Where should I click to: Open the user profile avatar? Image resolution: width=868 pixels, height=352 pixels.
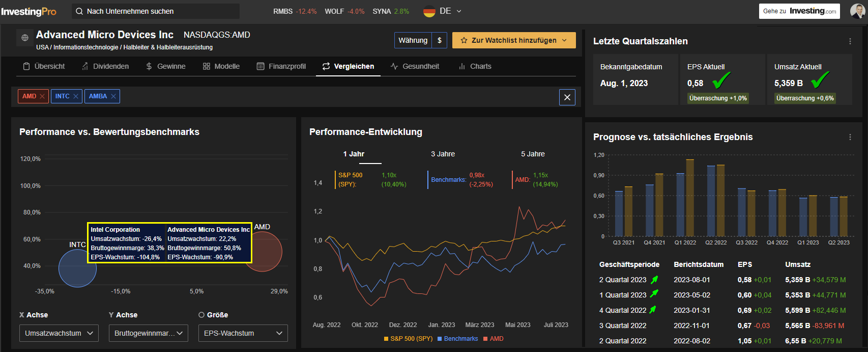point(857,11)
